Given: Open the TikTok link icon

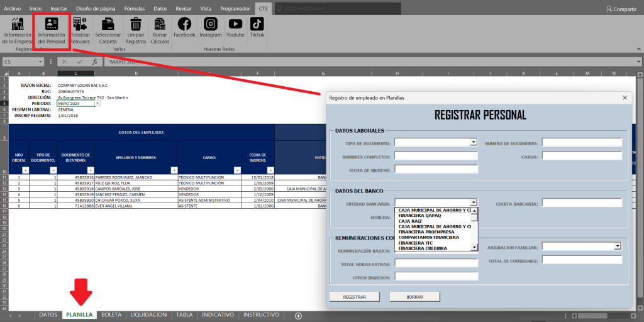Looking at the screenshot, I should 257,27.
